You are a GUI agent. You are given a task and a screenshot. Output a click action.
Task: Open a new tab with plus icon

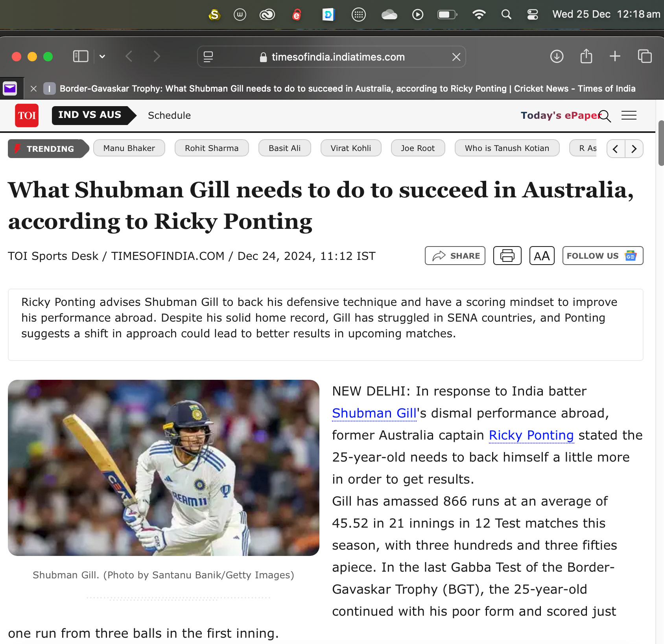point(615,57)
